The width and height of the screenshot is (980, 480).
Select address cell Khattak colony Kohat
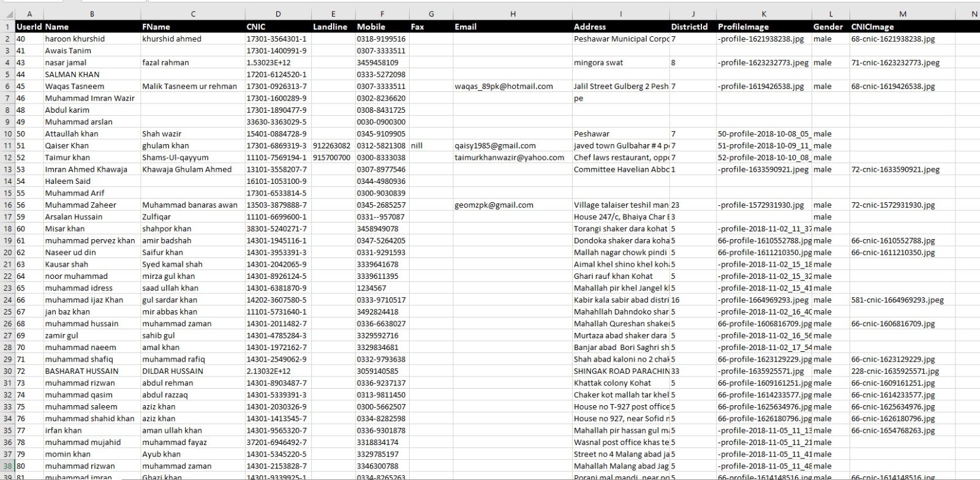[x=620, y=383]
